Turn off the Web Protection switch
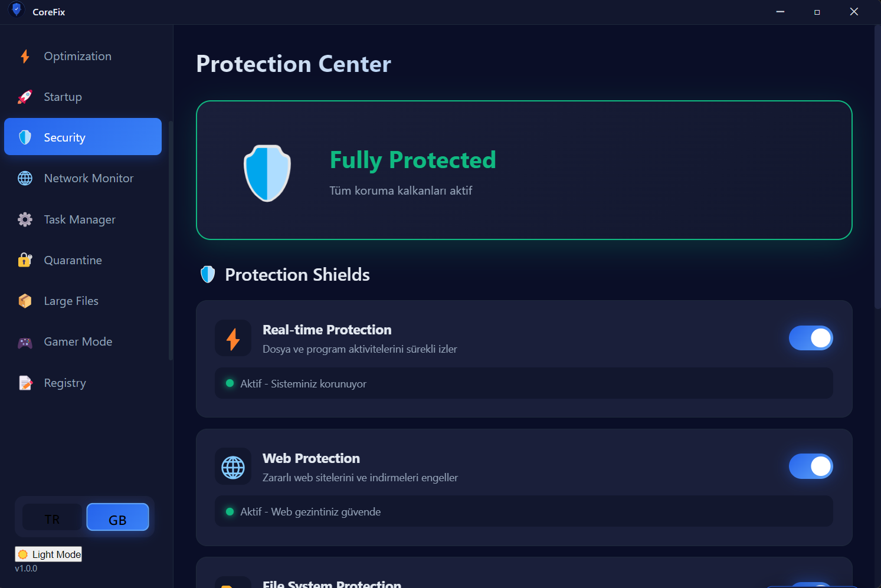881x588 pixels. point(810,467)
